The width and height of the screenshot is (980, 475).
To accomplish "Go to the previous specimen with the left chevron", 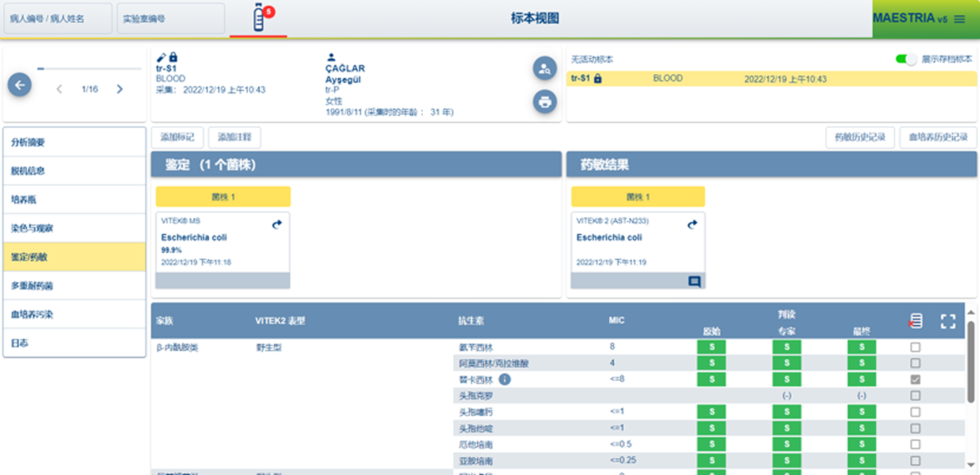I will coord(59,89).
